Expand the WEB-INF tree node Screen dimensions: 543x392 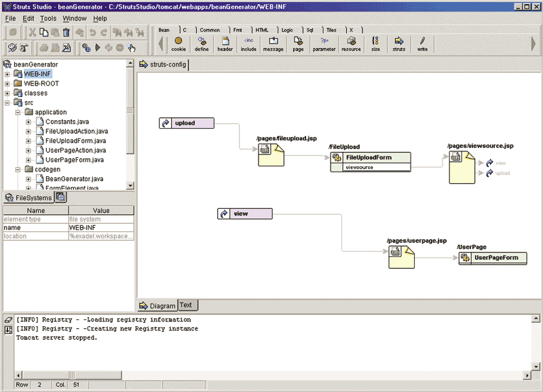(x=7, y=74)
